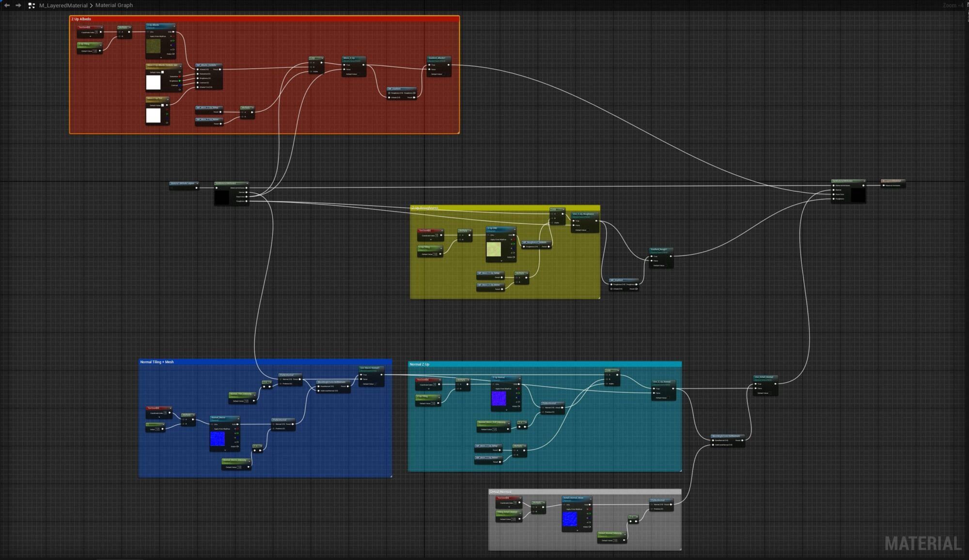Image resolution: width=969 pixels, height=560 pixels.
Task: Open the white Default Value swatch on Moss Z Up Tint
Action: 163,105
